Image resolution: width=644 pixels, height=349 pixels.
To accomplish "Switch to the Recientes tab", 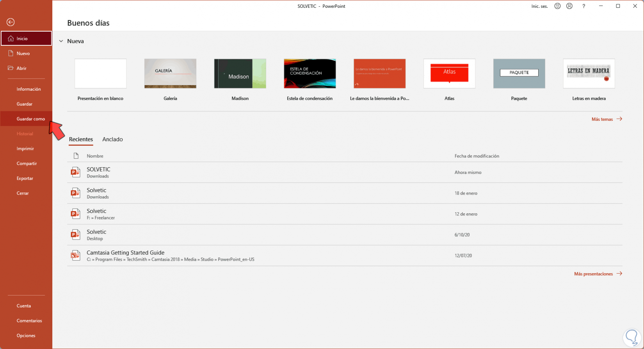I will 81,140.
